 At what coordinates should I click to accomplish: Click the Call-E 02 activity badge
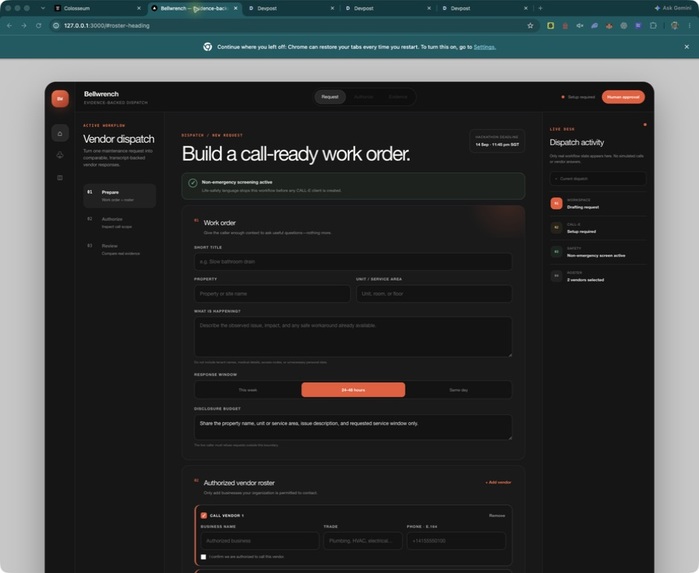pos(556,227)
